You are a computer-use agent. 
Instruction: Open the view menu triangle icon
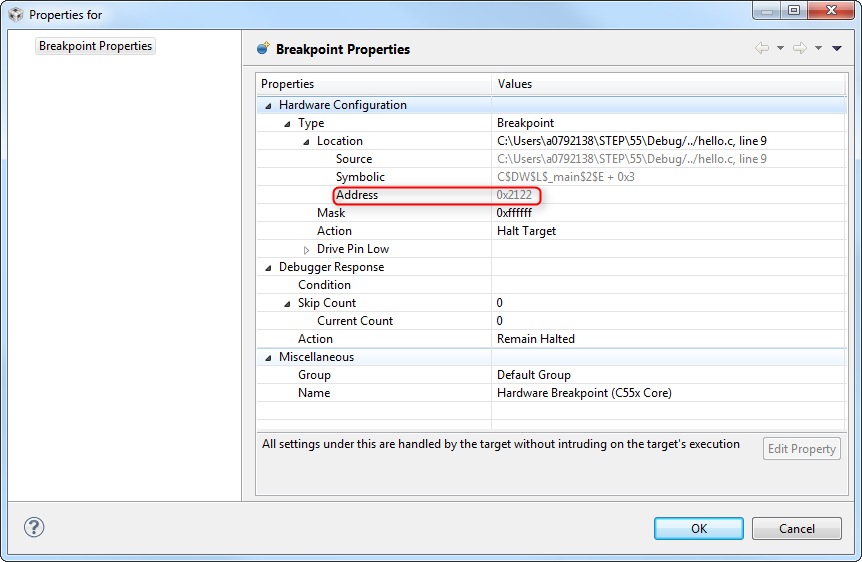(x=836, y=48)
